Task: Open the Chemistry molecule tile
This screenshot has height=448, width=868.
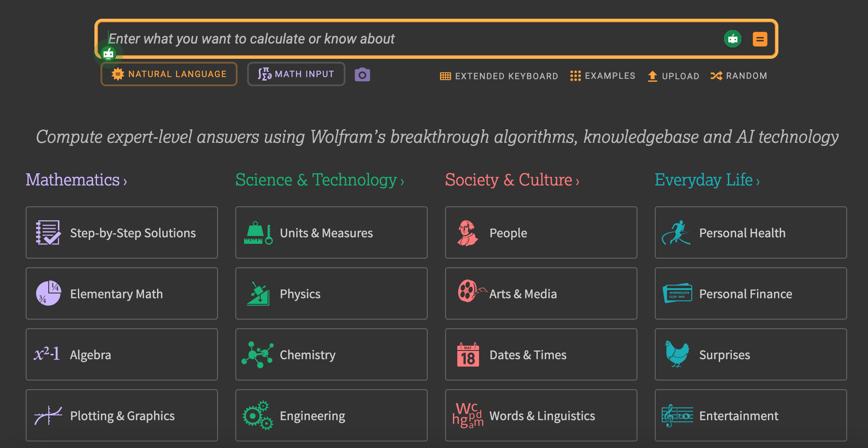Action: pyautogui.click(x=331, y=354)
